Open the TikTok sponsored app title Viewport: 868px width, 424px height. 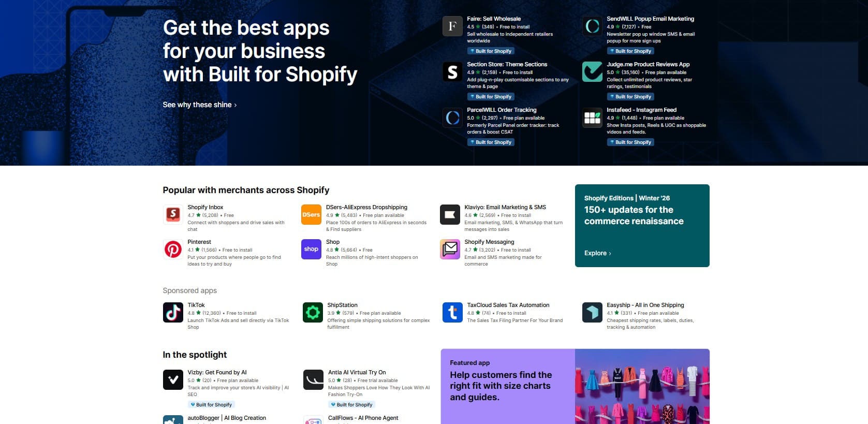(196, 305)
